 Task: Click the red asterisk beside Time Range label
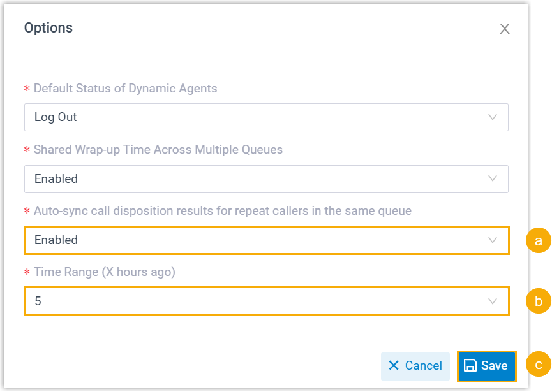tap(26, 272)
